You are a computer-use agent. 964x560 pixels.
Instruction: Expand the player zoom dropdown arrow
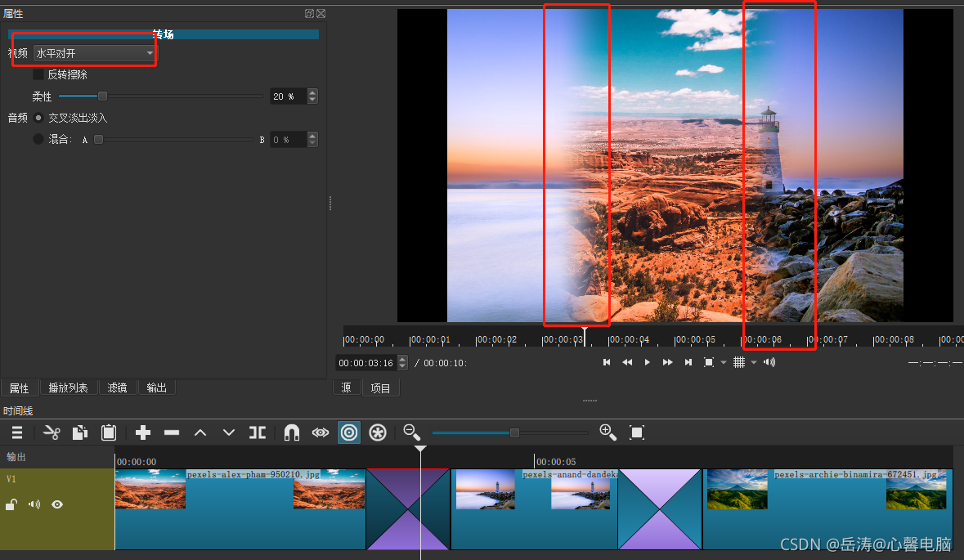tap(724, 363)
